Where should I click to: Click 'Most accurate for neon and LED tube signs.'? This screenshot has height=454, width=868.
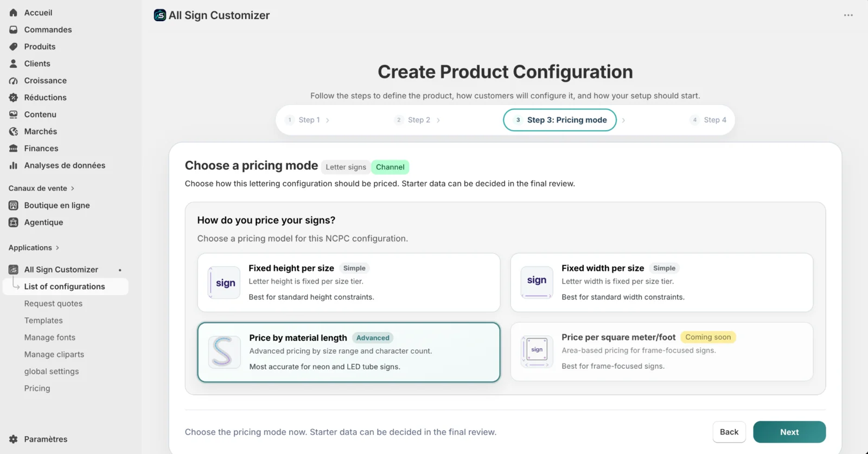[x=325, y=367]
